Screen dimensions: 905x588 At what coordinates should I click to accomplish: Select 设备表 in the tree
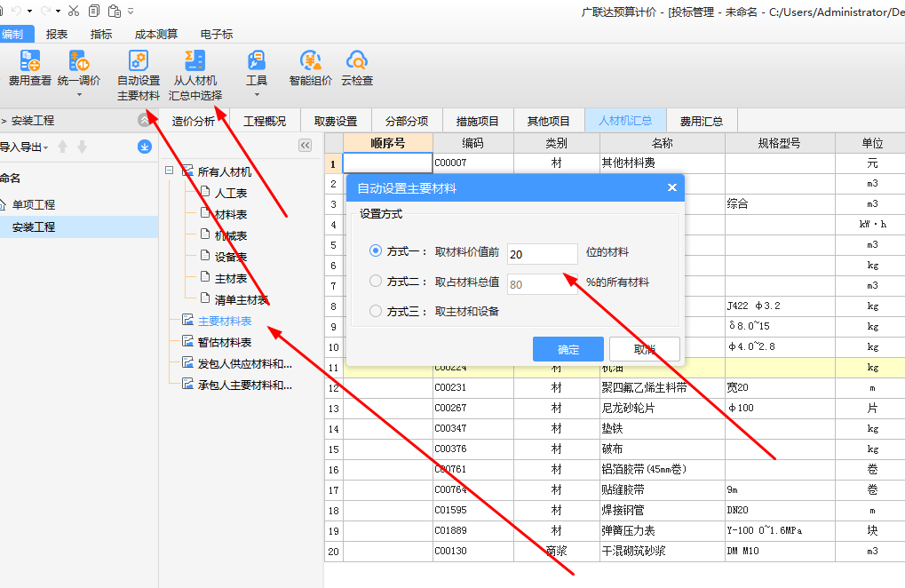click(x=231, y=257)
